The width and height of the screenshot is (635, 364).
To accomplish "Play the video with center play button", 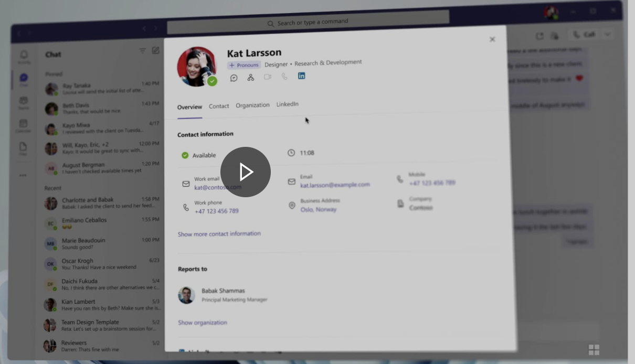I will [246, 172].
